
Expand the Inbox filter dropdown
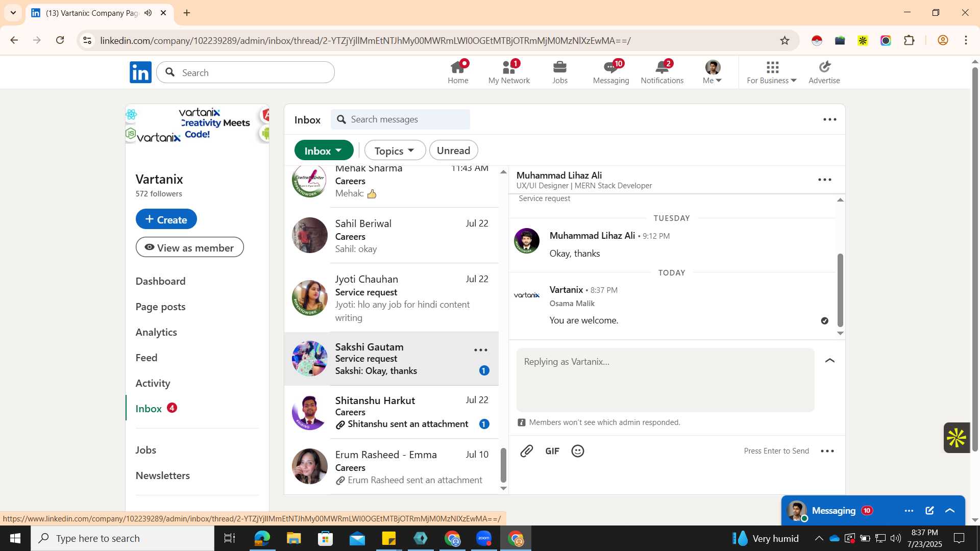(324, 151)
